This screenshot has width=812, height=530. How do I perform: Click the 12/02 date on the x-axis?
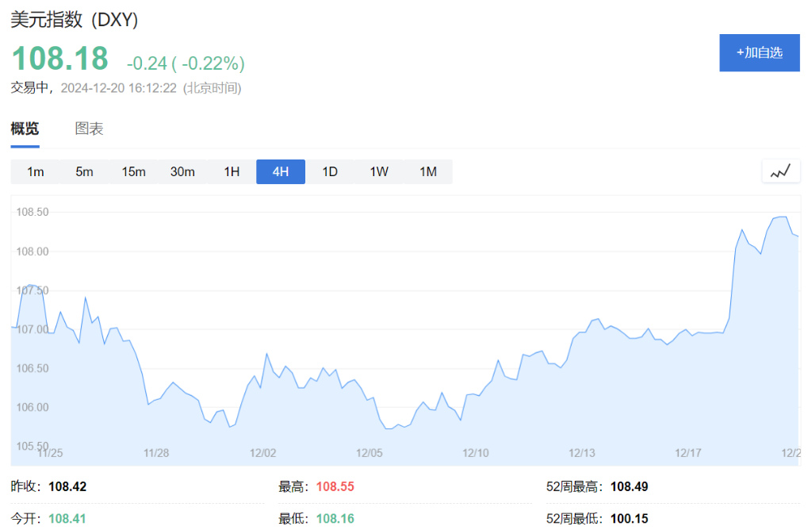click(262, 453)
